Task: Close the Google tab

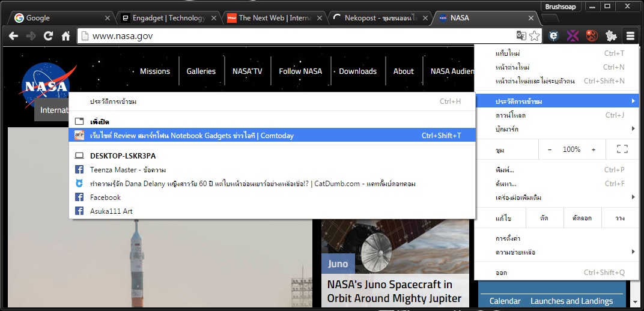Action: 108,18
